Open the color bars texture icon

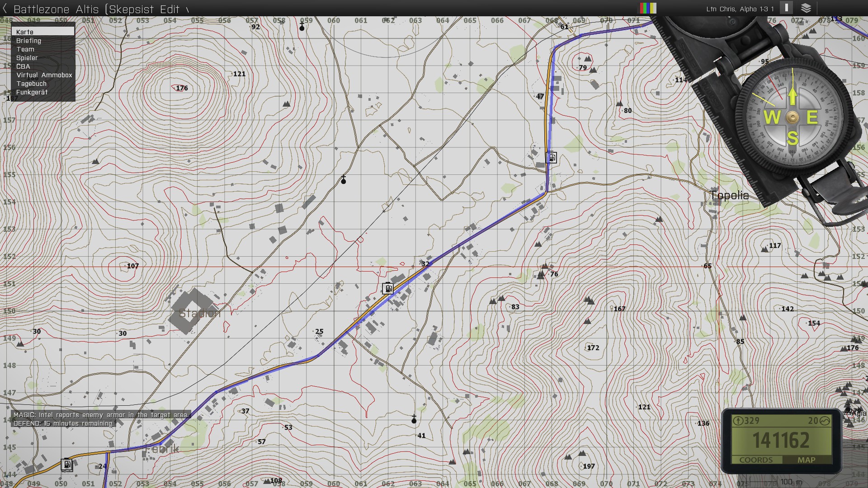coord(647,8)
